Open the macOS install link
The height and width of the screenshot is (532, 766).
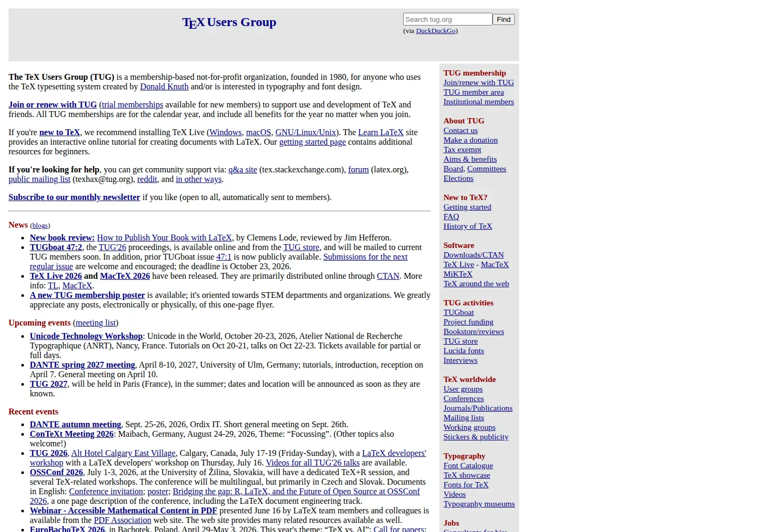[259, 132]
